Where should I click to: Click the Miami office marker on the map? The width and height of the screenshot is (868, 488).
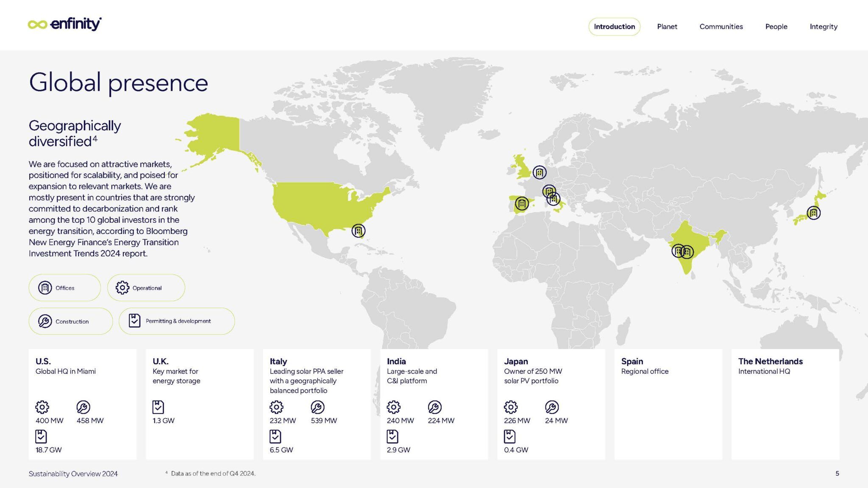click(359, 231)
